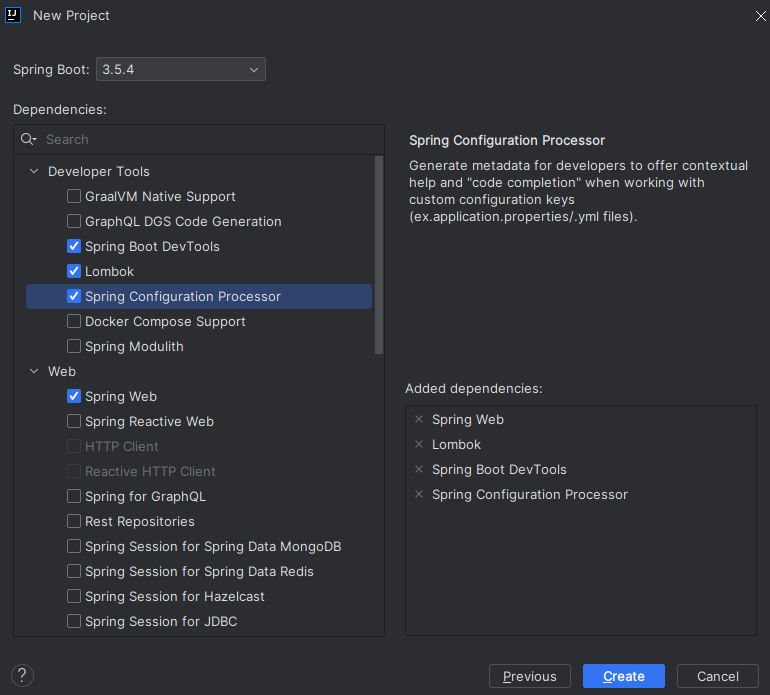Check Spring Session for Hazelcast
This screenshot has width=770, height=695.
pyautogui.click(x=74, y=596)
